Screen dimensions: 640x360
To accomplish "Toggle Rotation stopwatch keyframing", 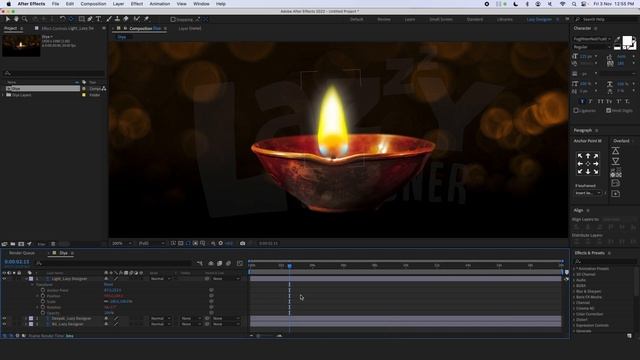I will [x=43, y=307].
